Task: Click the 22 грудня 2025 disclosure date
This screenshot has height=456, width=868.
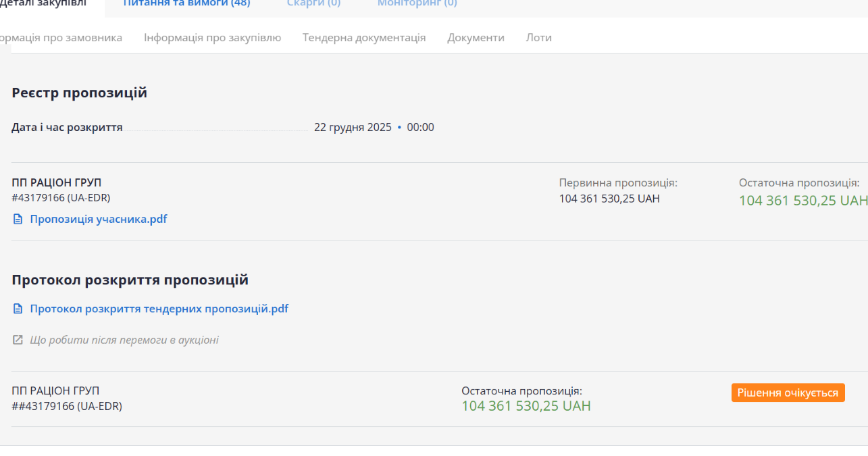Action: pyautogui.click(x=353, y=128)
